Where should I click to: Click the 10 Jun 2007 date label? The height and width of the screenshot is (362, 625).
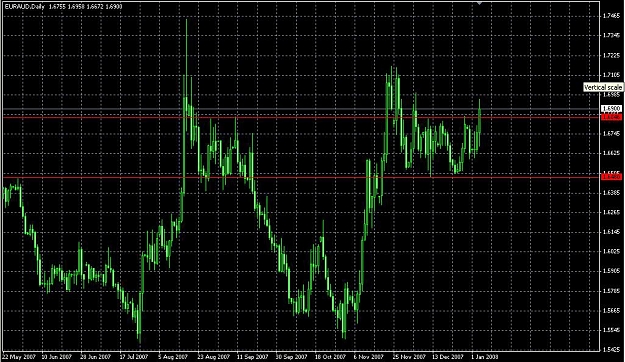(x=57, y=357)
